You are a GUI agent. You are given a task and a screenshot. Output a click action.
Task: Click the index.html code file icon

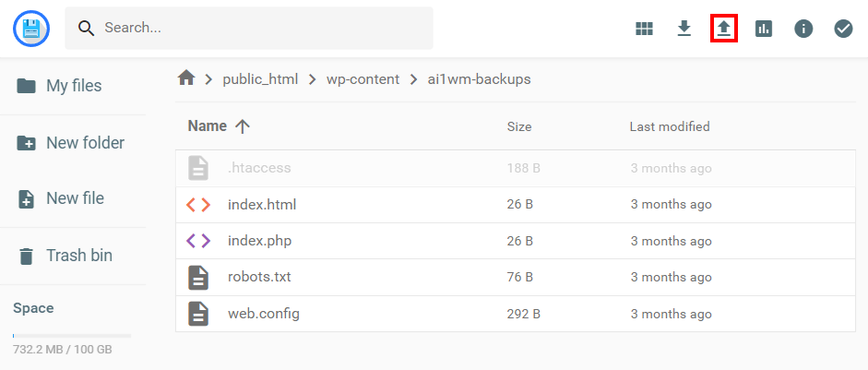click(198, 205)
